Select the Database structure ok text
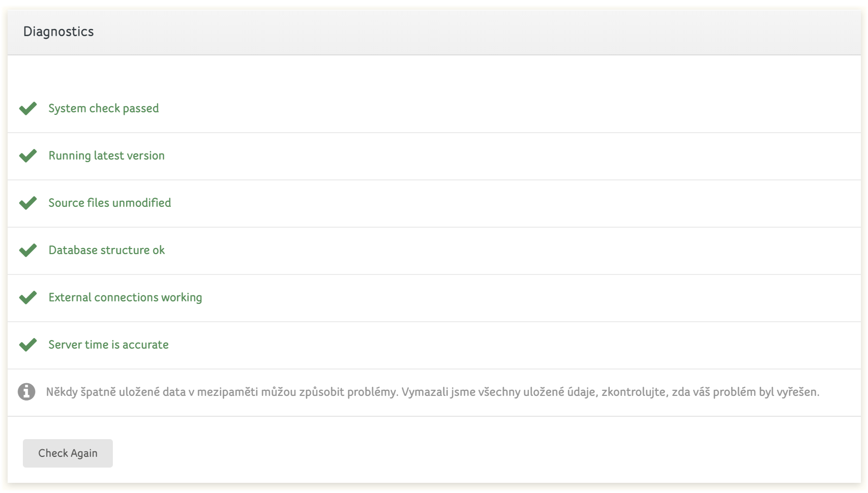The height and width of the screenshot is (493, 868). click(107, 250)
